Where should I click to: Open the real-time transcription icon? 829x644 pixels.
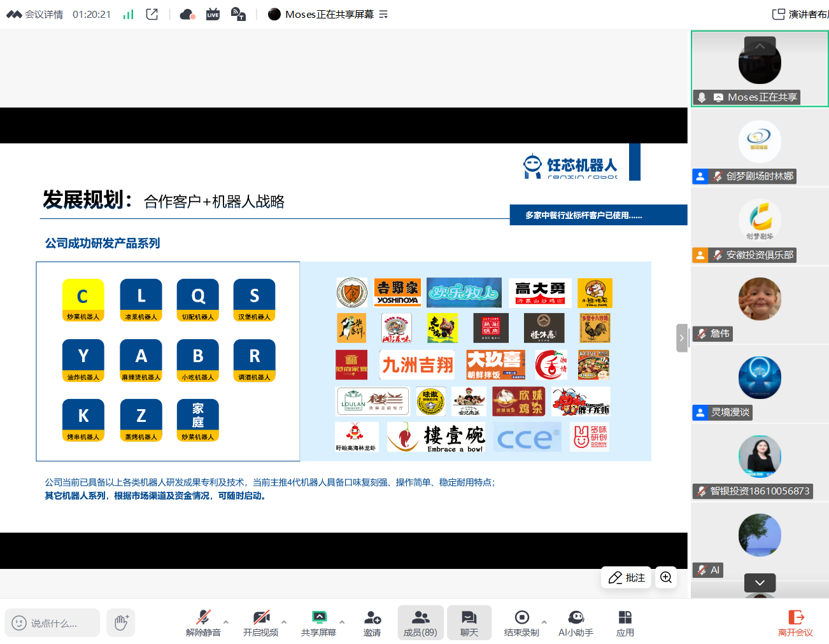point(238,14)
